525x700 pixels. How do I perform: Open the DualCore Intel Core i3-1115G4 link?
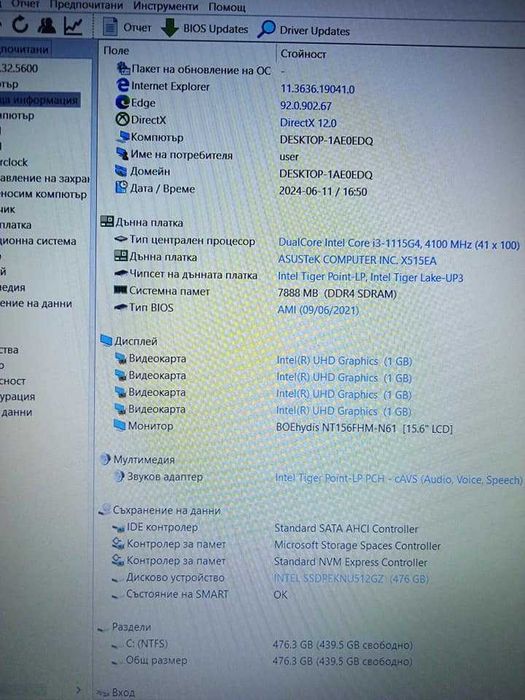coord(399,244)
